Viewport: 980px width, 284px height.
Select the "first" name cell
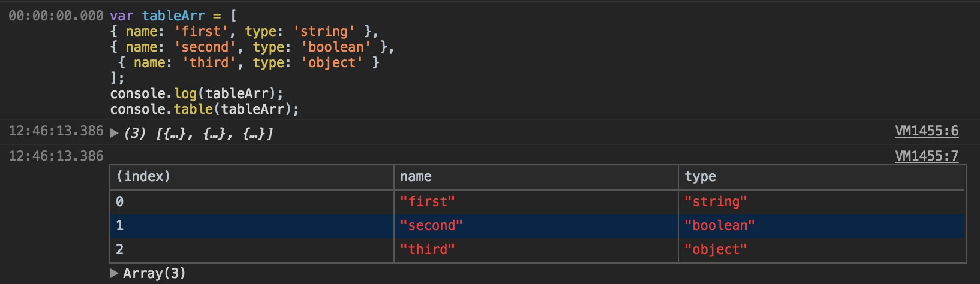427,202
